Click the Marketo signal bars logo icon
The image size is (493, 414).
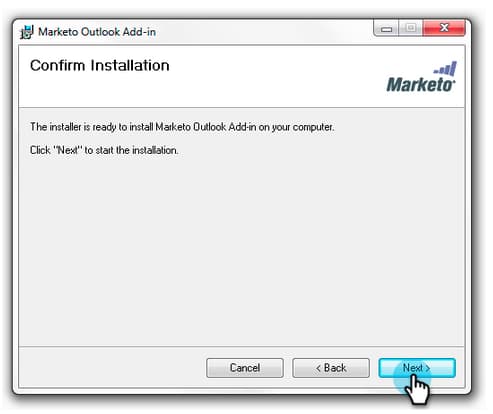[x=445, y=69]
